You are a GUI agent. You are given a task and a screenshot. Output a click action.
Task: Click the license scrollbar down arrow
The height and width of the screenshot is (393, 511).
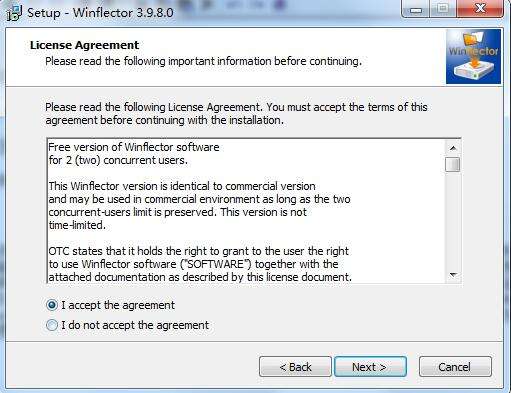click(x=453, y=275)
